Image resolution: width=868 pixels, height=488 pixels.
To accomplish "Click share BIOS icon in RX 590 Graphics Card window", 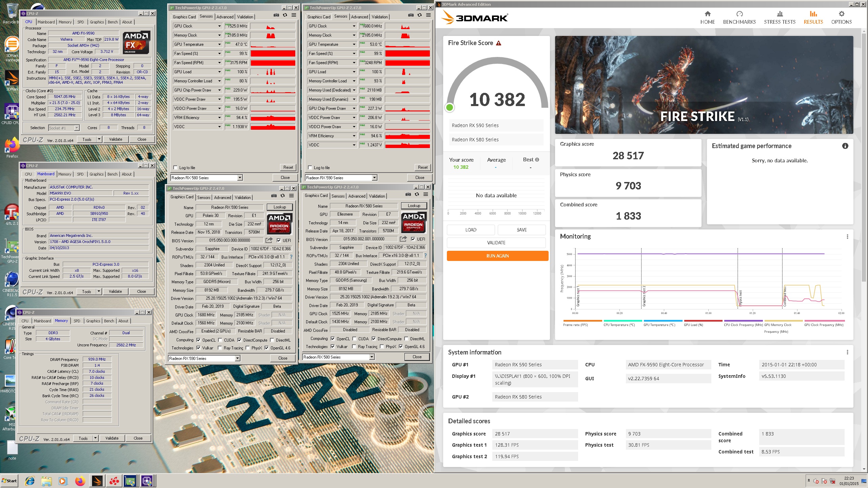I will click(269, 240).
